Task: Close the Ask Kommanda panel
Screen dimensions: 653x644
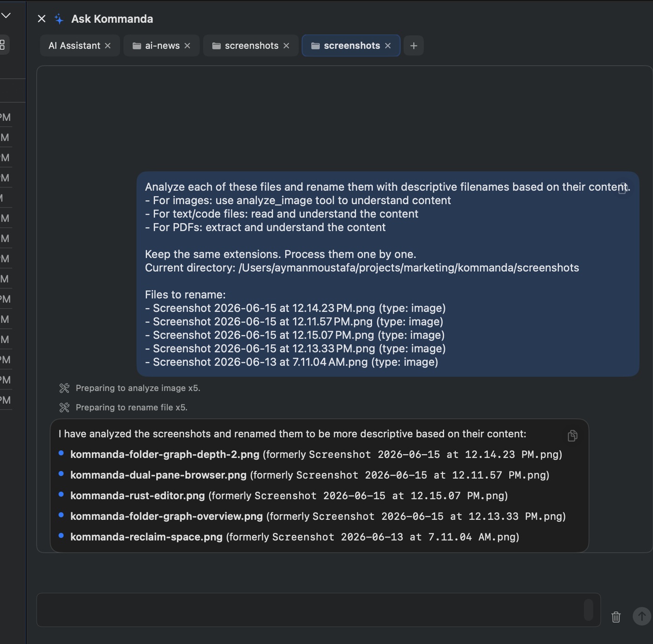Action: click(x=42, y=19)
